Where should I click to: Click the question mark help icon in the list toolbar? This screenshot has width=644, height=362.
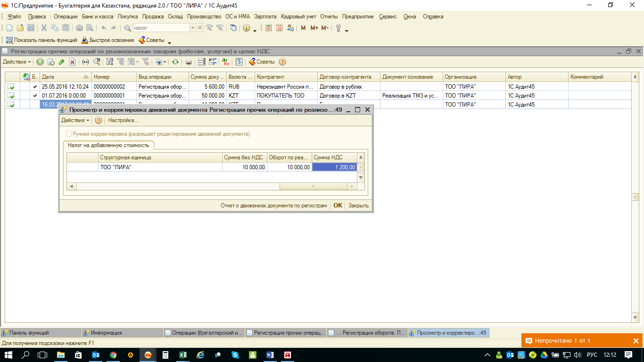[282, 62]
